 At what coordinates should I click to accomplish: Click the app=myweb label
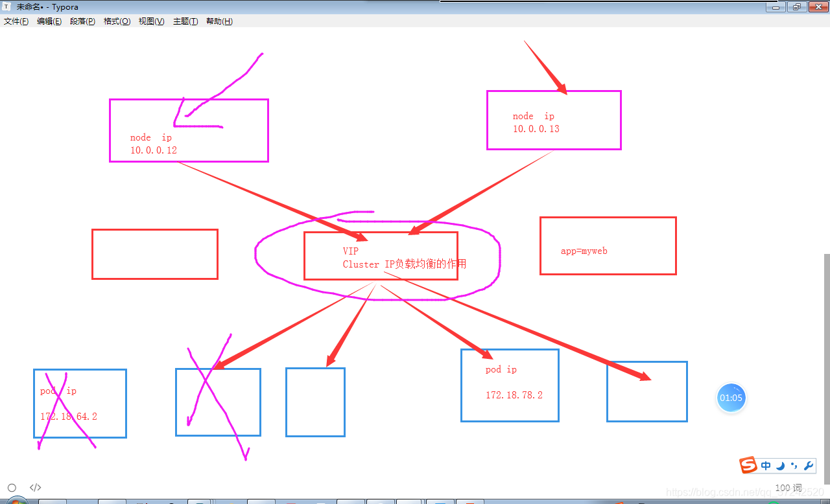coord(584,251)
